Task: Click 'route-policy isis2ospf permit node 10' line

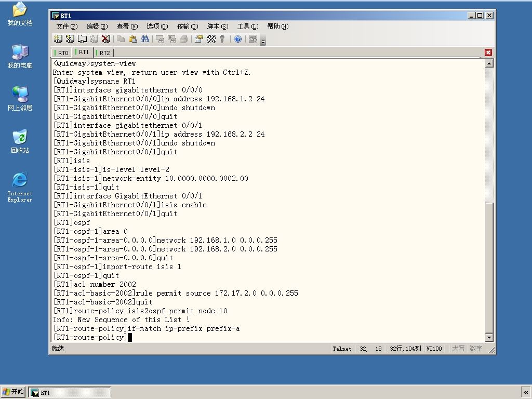Action: click(x=140, y=311)
